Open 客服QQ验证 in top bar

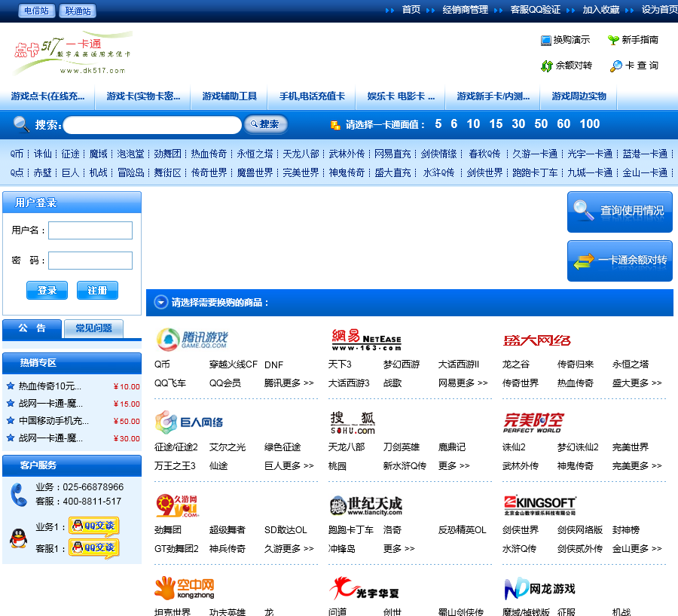(x=536, y=10)
